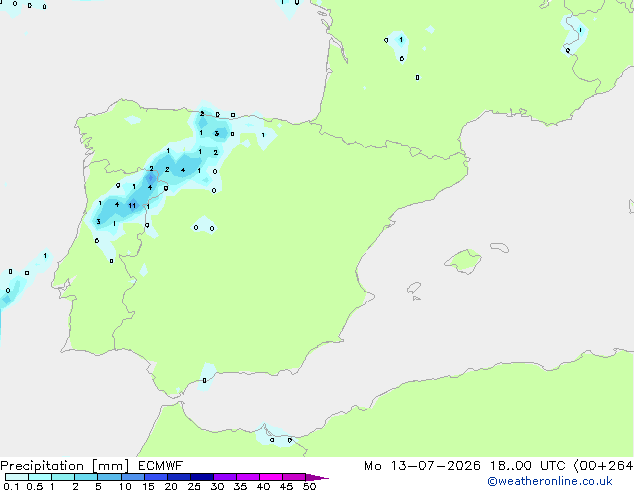
Task: Click the 35–40 mm legend swatch
Action: coord(247,477)
